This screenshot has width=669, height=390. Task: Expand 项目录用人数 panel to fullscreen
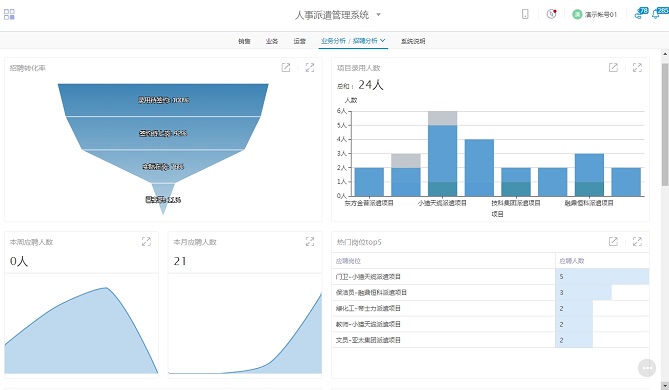pyautogui.click(x=637, y=67)
